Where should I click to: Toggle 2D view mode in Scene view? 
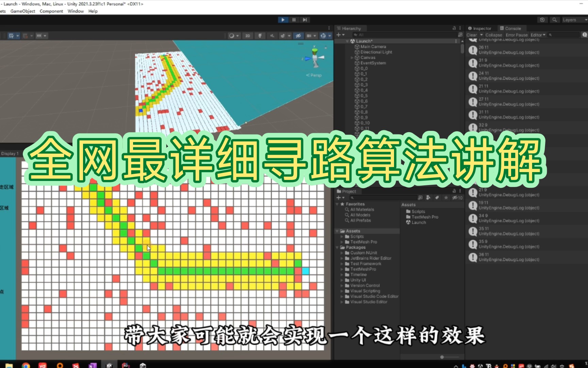click(247, 35)
